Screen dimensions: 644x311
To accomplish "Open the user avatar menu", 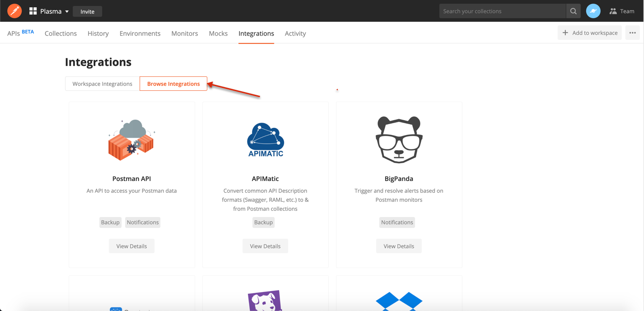I will click(x=593, y=11).
